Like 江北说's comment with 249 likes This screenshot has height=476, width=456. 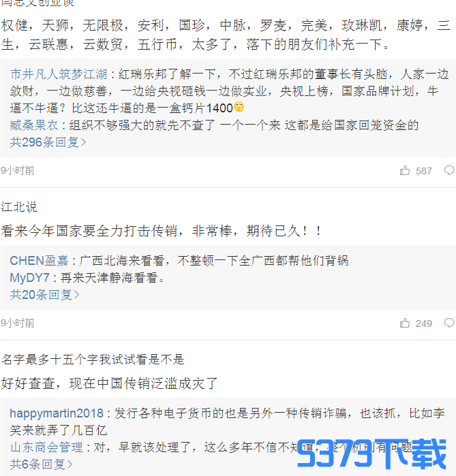coord(405,323)
